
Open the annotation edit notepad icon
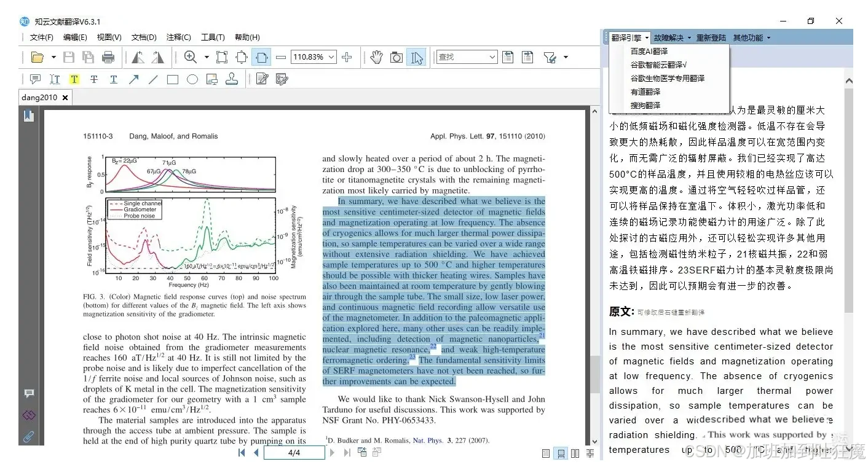tap(262, 79)
